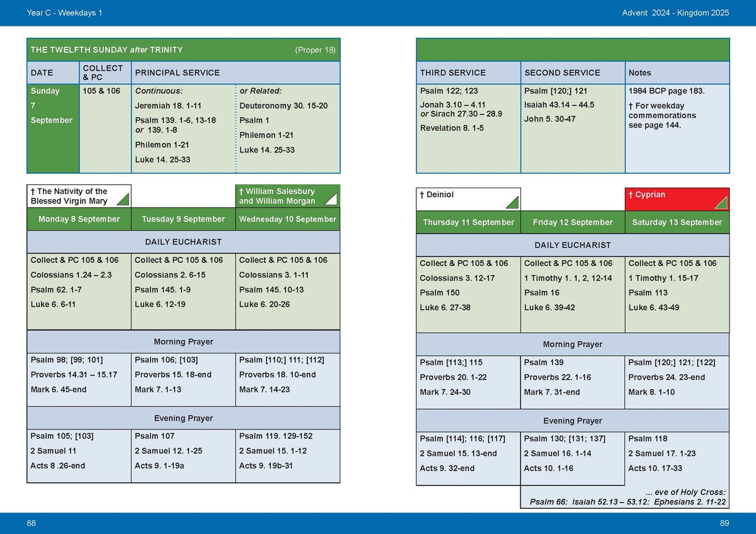Click the green triangle in the Deiniol box
The image size is (756, 534).
[513, 203]
